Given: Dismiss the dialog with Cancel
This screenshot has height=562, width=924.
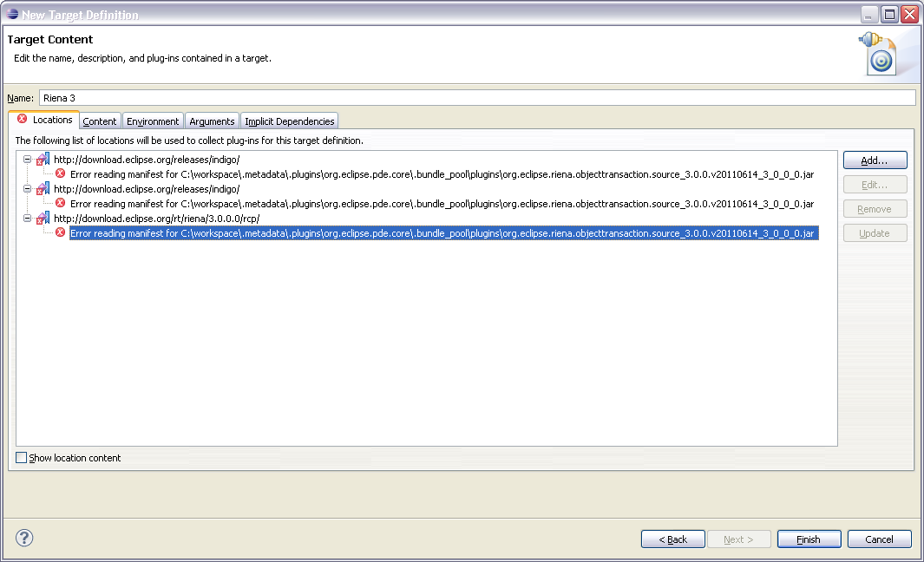Looking at the screenshot, I should (x=879, y=539).
